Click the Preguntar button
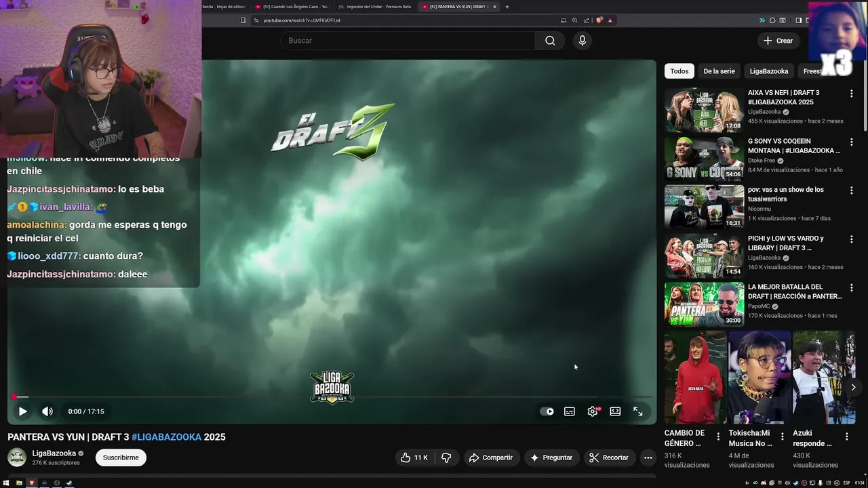 pos(551,457)
